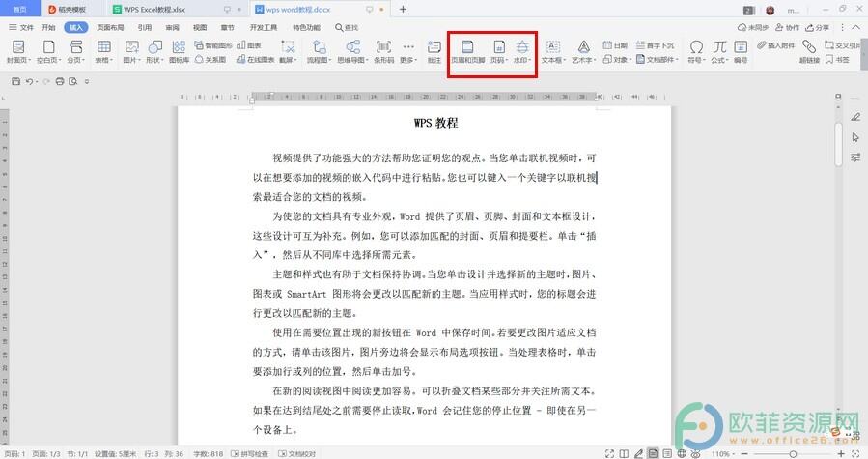Open the 开发工具 developer tools tab

(x=263, y=27)
